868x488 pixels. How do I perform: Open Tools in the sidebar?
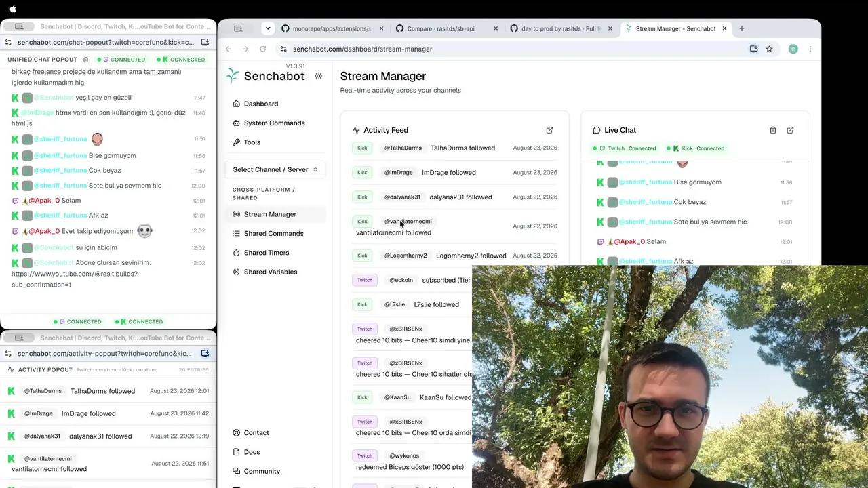click(x=252, y=142)
